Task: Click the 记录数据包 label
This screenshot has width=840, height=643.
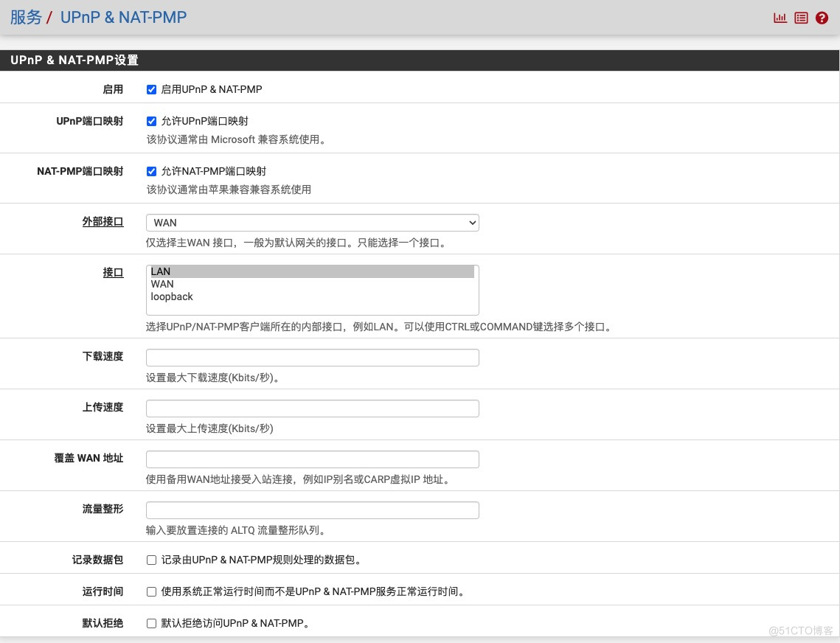Action: [97, 560]
